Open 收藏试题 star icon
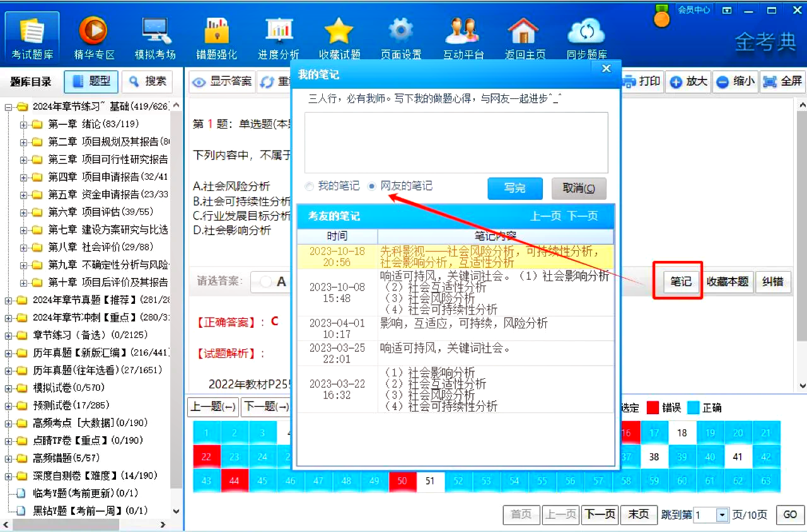The height and width of the screenshot is (532, 807). (x=339, y=37)
